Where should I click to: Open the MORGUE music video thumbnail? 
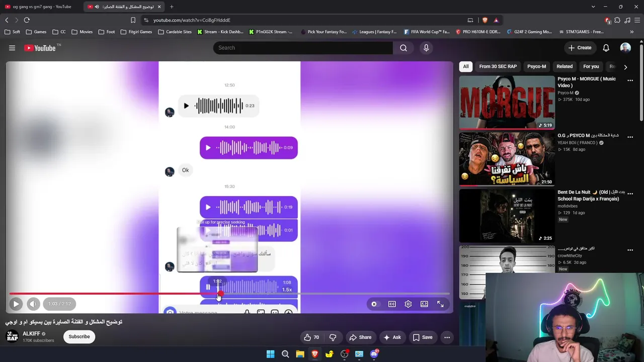click(x=507, y=103)
